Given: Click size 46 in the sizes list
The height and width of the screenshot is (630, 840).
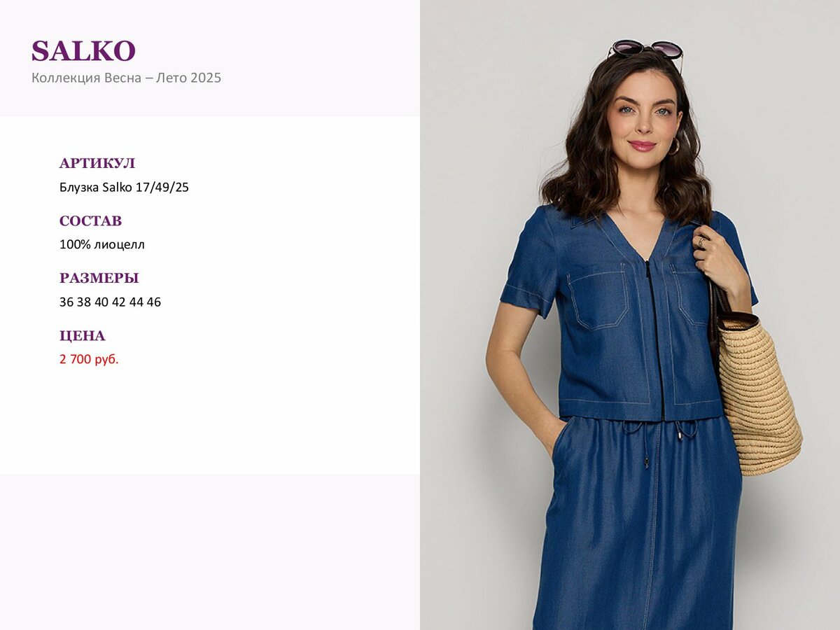Looking at the screenshot, I should pyautogui.click(x=154, y=302).
